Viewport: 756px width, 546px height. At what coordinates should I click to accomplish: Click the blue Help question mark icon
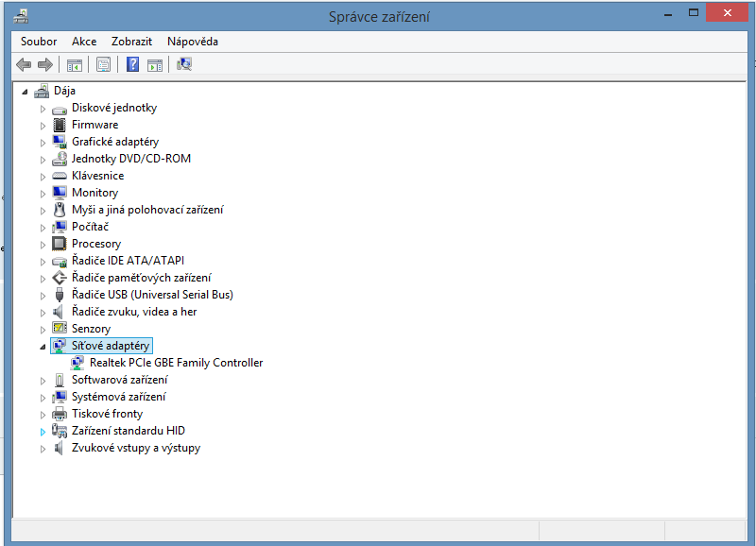click(x=133, y=64)
